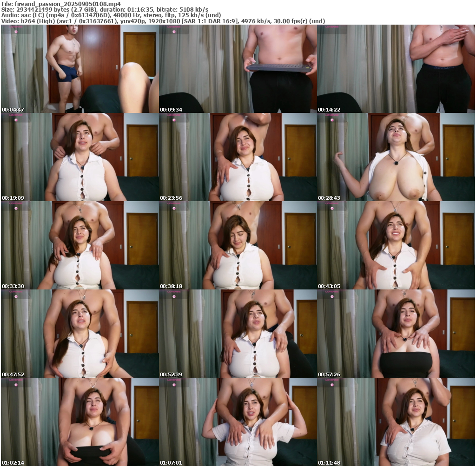Select the frame marked 01:07:01
Screen dimensions: 476x466
tap(238, 422)
